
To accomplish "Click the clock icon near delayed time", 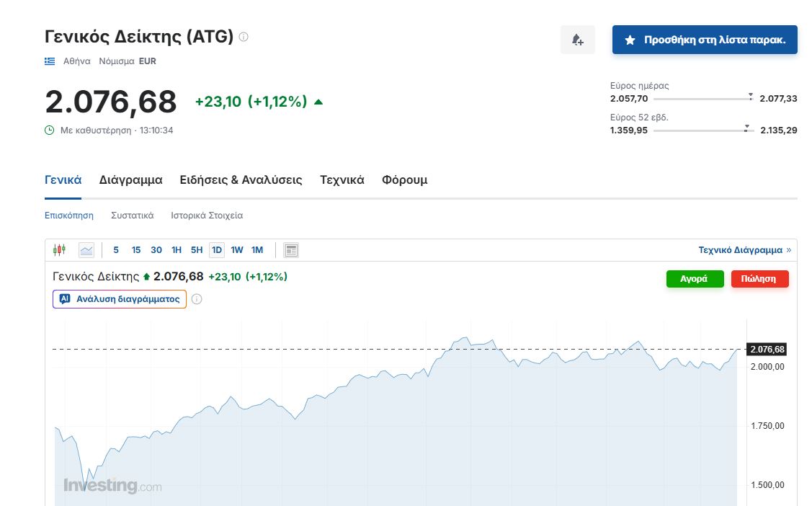I will click(50, 130).
